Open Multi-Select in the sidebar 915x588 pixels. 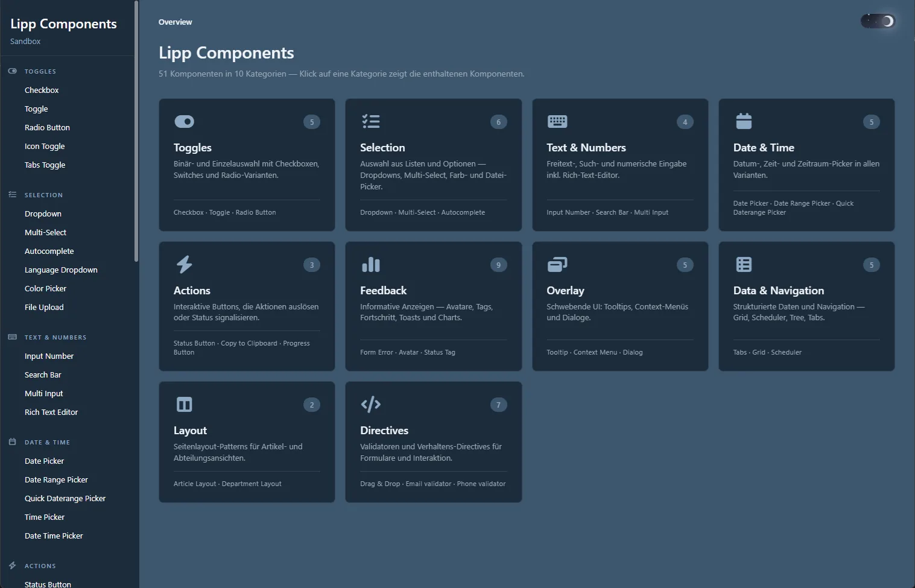(x=45, y=232)
